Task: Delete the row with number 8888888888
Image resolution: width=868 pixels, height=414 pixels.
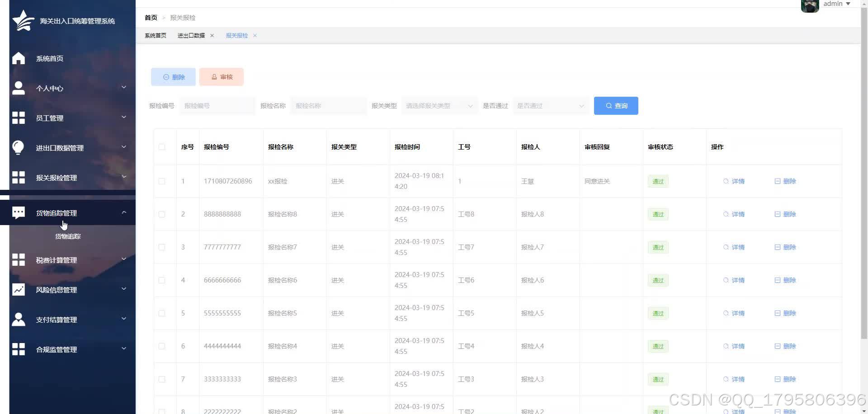Action: [785, 214]
